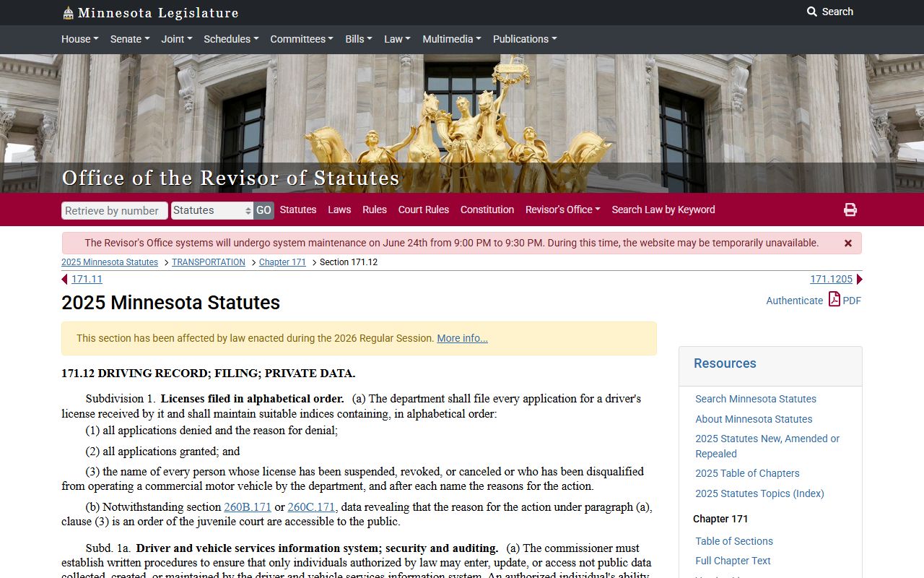Print this page with the printer icon
Image resolution: width=924 pixels, height=578 pixels.
click(850, 210)
